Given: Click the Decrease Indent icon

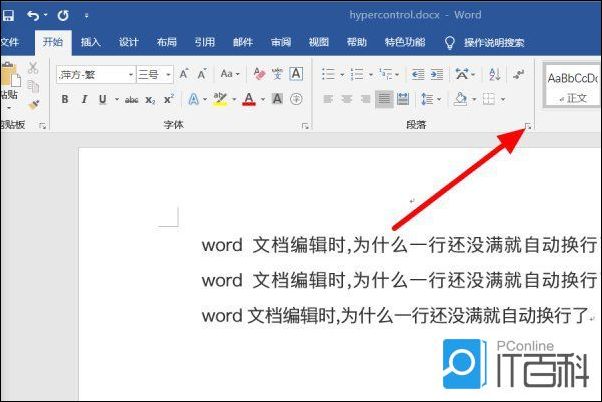Looking at the screenshot, I should 418,74.
